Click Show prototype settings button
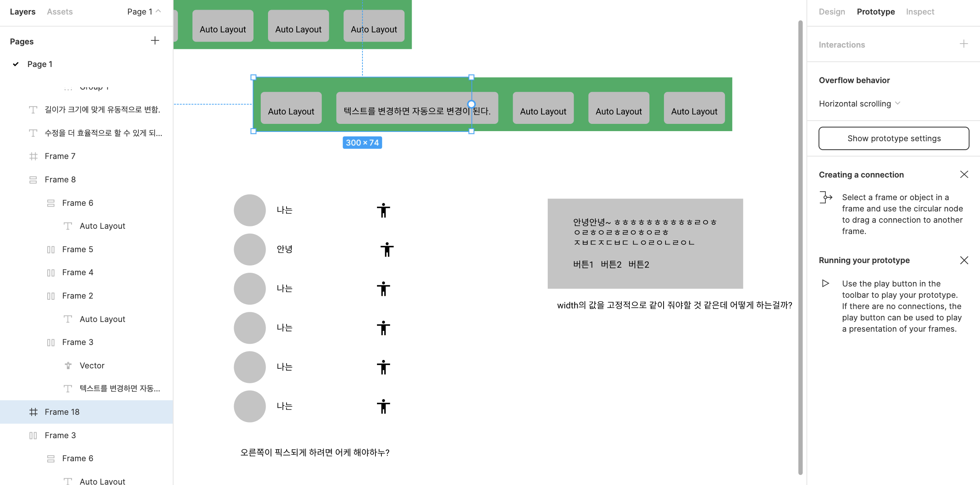The height and width of the screenshot is (485, 980). (894, 138)
